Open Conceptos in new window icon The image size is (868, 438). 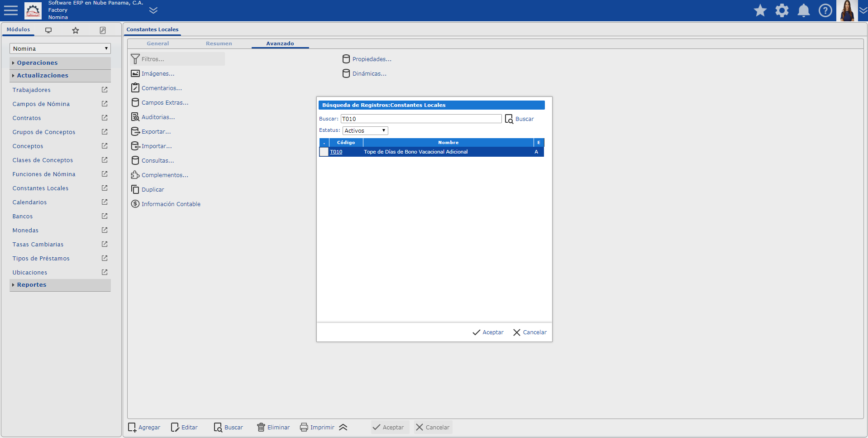[105, 146]
